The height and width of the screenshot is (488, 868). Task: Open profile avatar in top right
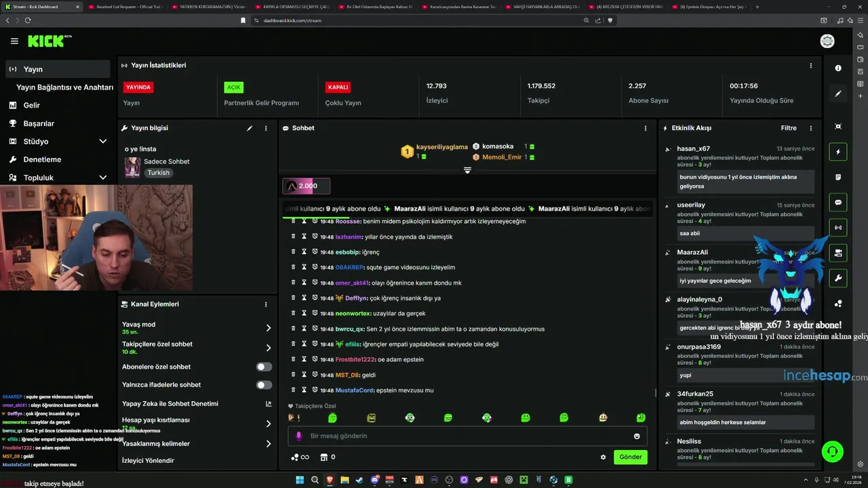click(x=827, y=41)
